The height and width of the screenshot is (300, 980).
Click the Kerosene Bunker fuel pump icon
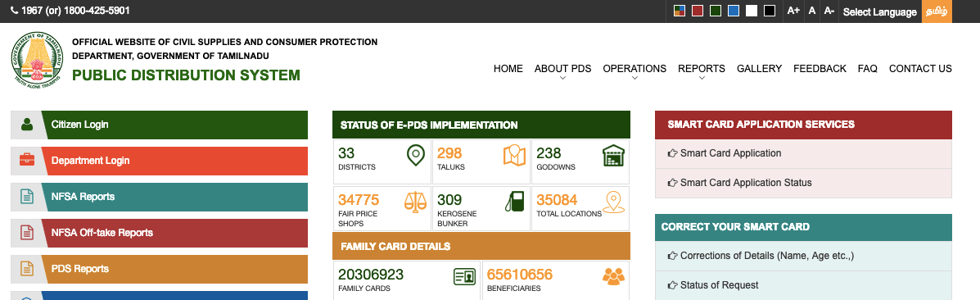(514, 202)
